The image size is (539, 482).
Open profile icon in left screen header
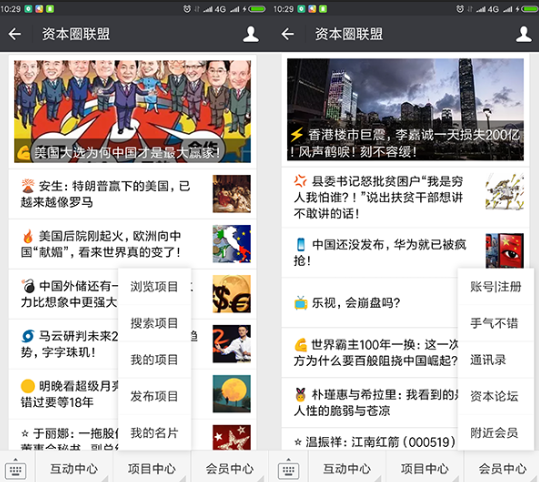pos(251,34)
